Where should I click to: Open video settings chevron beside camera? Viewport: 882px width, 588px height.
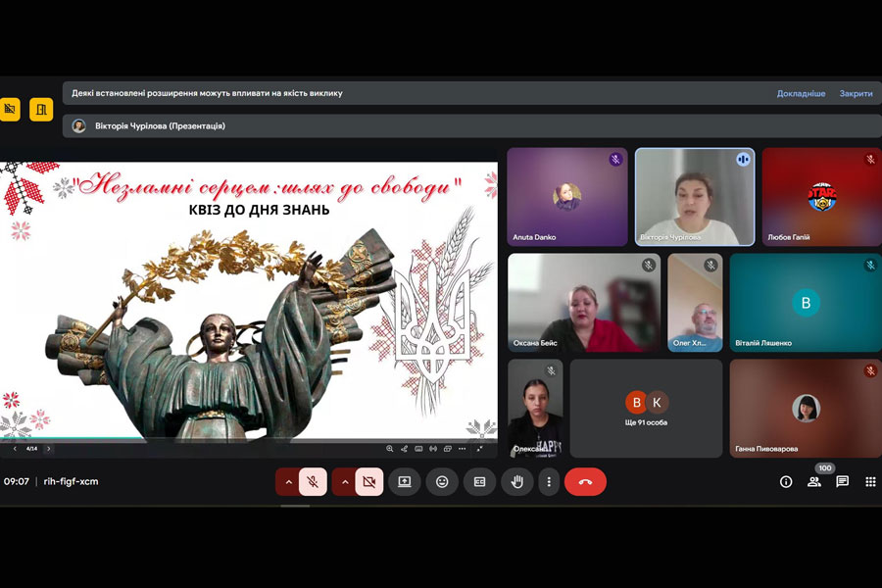[344, 481]
